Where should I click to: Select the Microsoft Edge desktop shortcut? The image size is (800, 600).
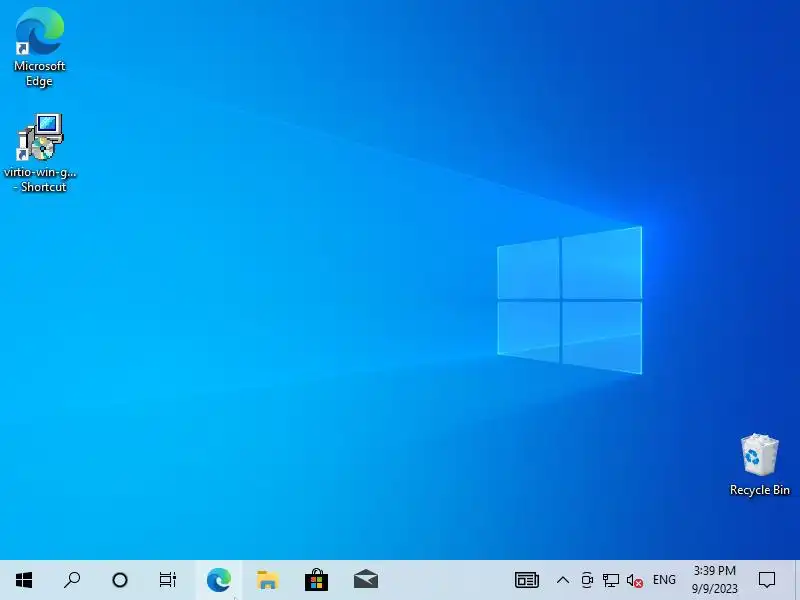(x=40, y=47)
